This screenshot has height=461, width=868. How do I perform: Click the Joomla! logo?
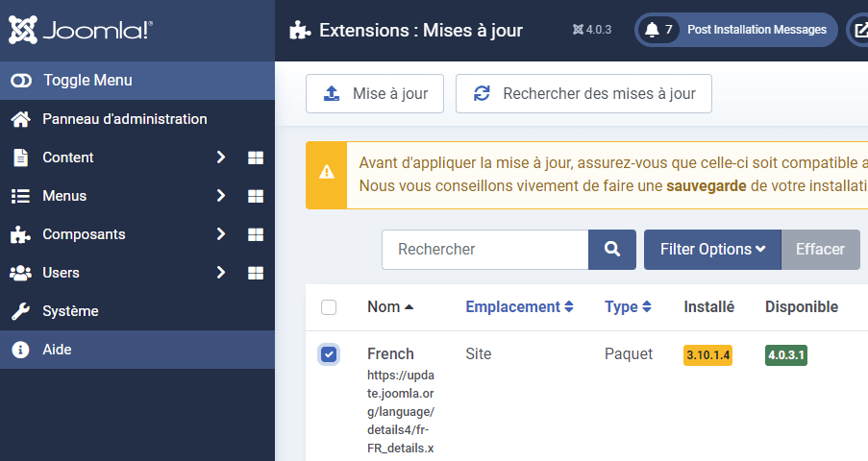point(81,30)
